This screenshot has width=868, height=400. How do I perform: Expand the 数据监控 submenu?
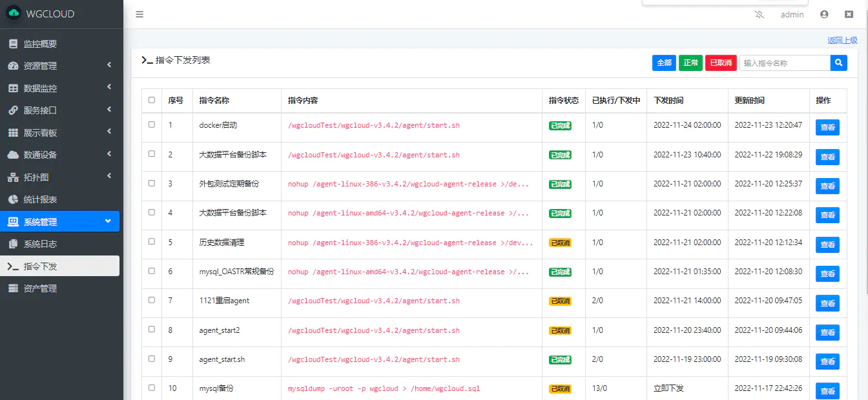coord(59,88)
